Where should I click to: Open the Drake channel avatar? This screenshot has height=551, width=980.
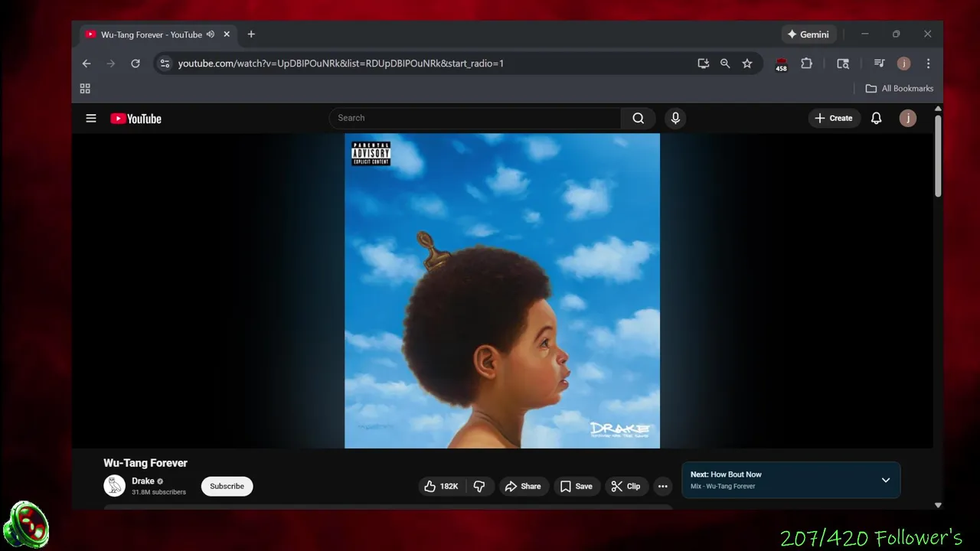tap(114, 486)
